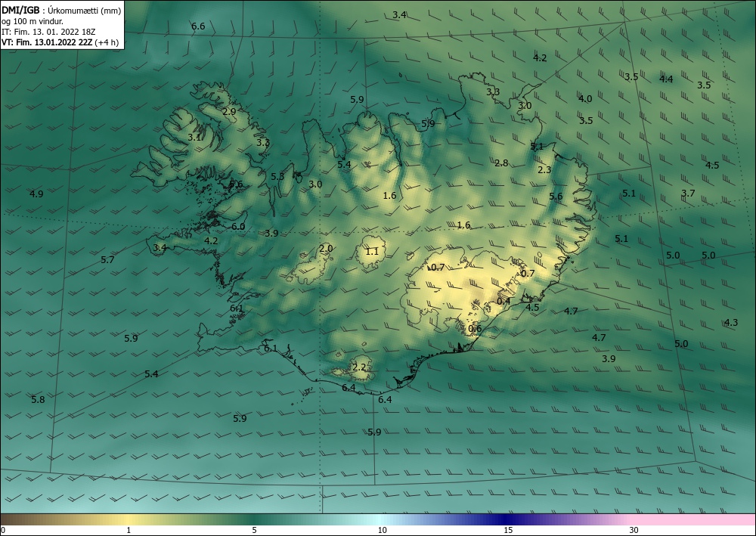This screenshot has width=756, height=536.
Task: Click the 4.3 value label
Action: [x=731, y=323]
